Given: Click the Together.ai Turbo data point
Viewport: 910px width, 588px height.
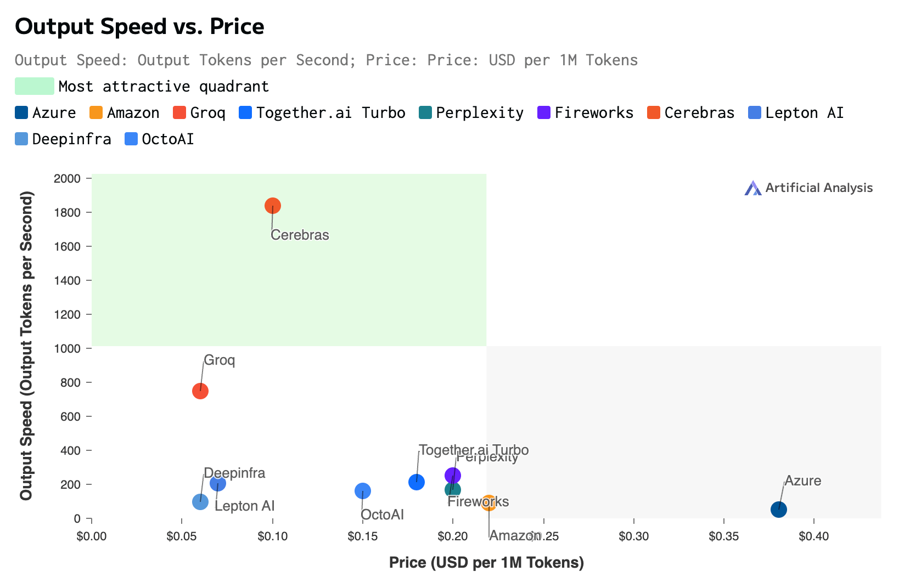Looking at the screenshot, I should click(417, 482).
